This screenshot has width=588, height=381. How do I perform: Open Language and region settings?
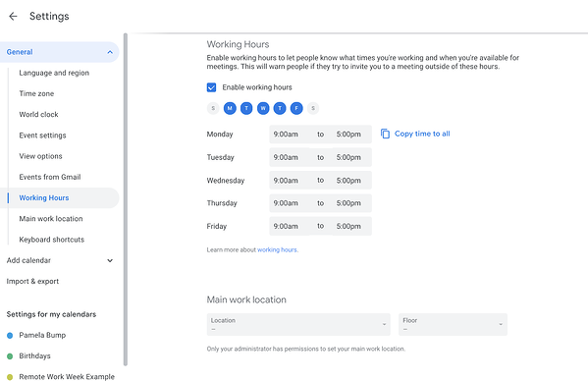pos(54,73)
